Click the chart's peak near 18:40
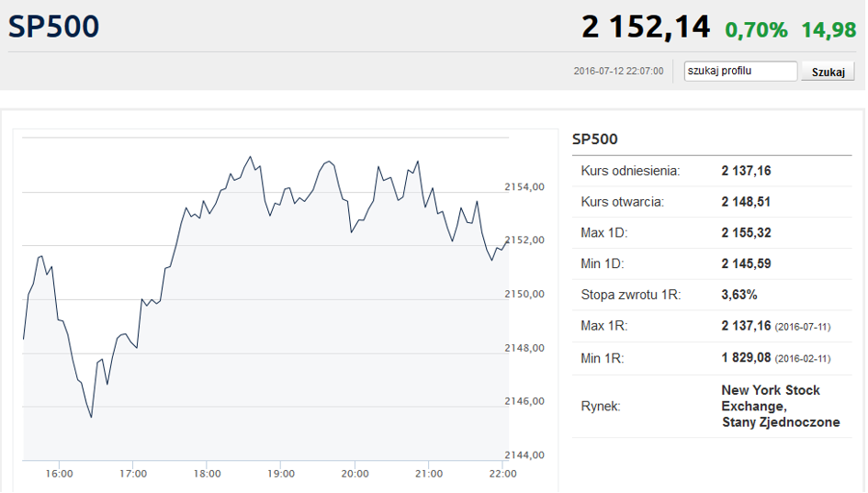The image size is (868, 493). coord(250,157)
